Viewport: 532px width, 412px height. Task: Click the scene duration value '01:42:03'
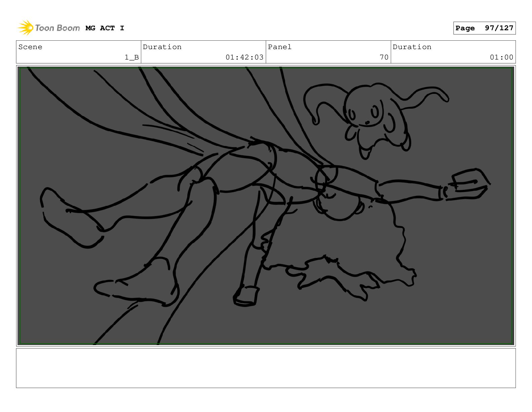[x=244, y=58]
